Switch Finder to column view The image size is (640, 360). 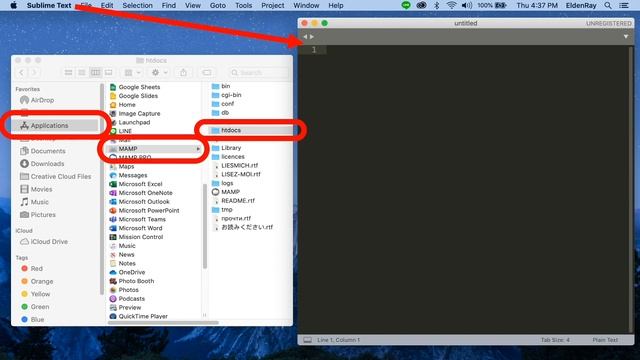pos(96,73)
